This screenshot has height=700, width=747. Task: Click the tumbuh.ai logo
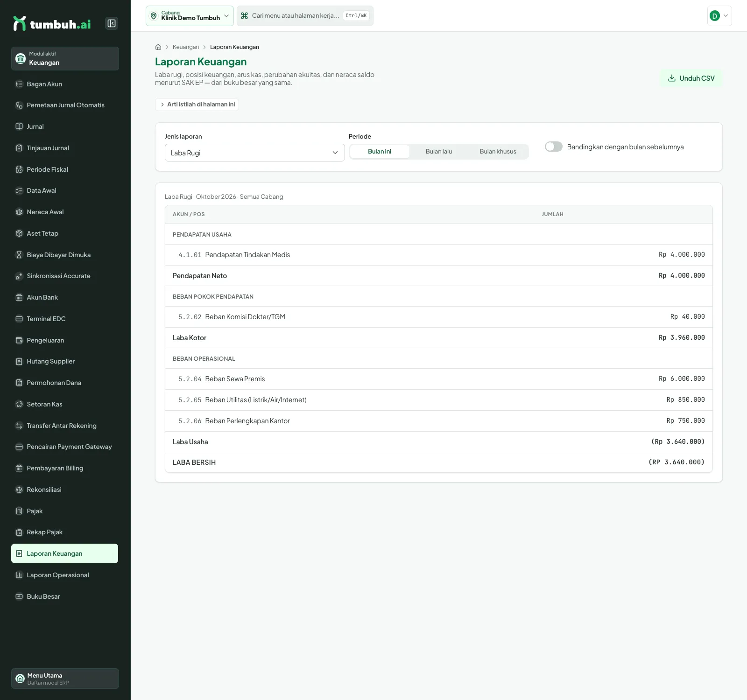(x=52, y=23)
